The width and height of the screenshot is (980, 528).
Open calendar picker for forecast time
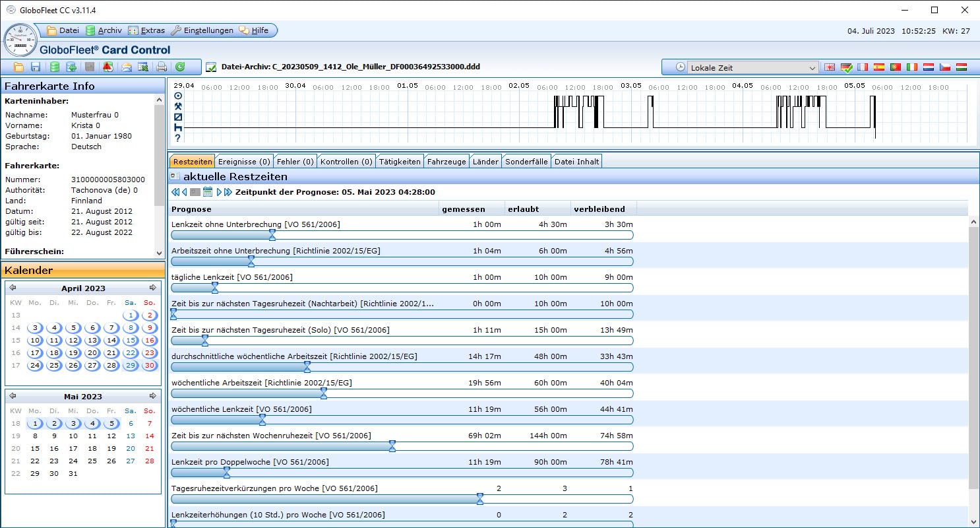coord(208,192)
